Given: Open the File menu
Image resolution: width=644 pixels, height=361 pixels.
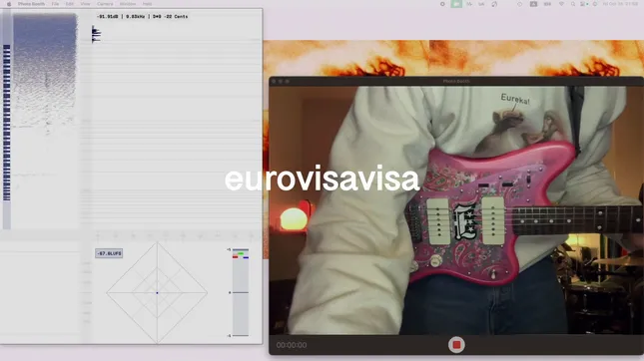Looking at the screenshot, I should (55, 4).
